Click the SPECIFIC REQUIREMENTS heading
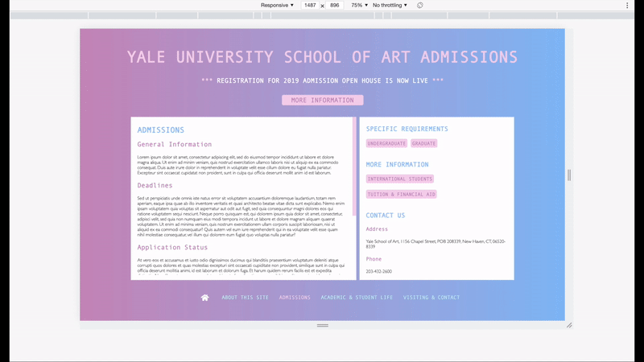 tap(407, 129)
